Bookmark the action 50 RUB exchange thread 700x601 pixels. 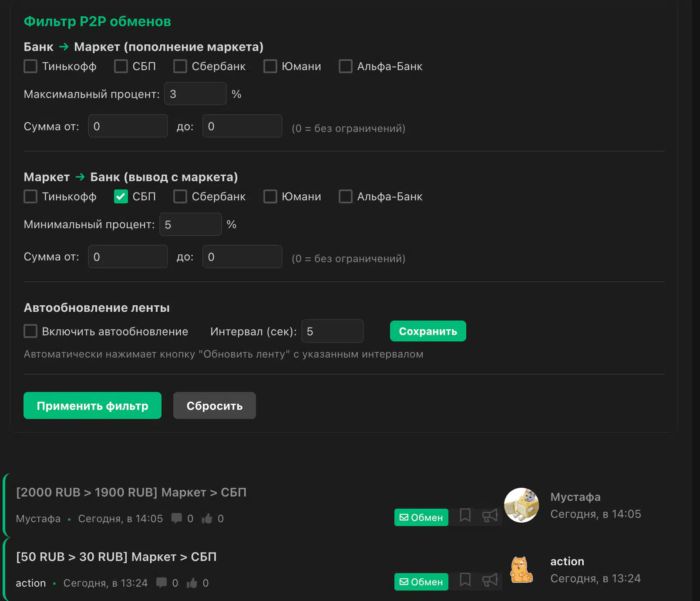point(465,581)
